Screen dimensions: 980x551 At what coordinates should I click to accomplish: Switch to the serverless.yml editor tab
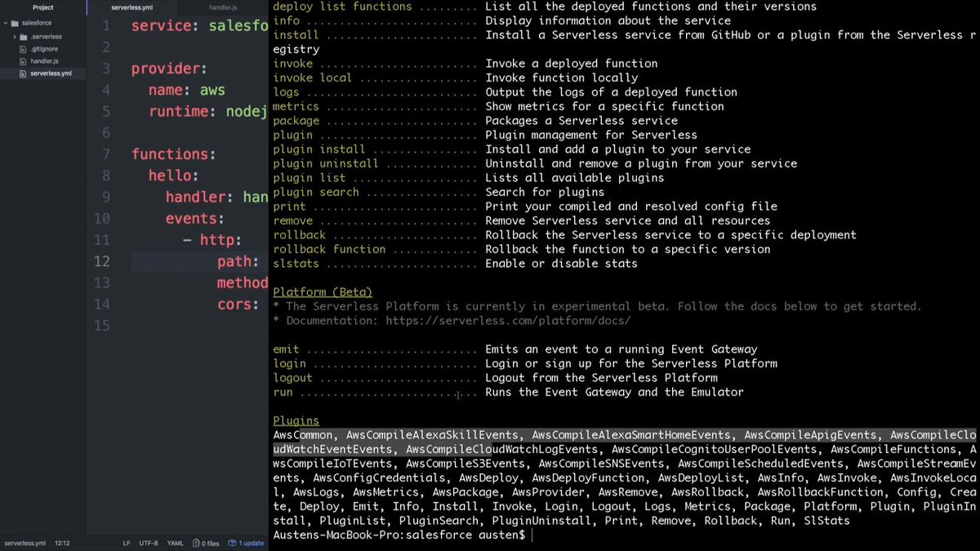[x=132, y=7]
